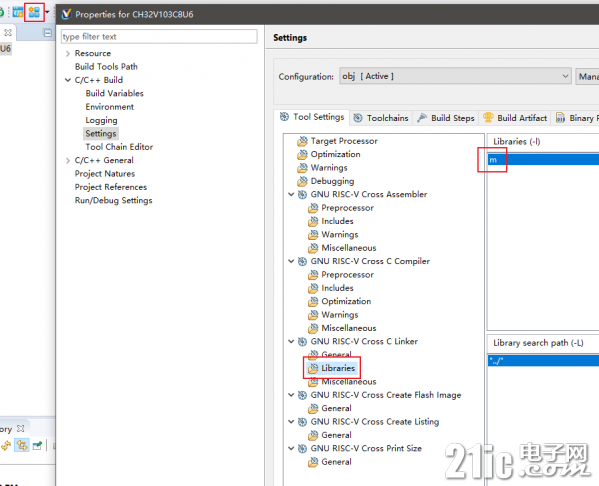Click the Build Artifact trophy tab
Screen dimensions: 599x486
point(515,118)
